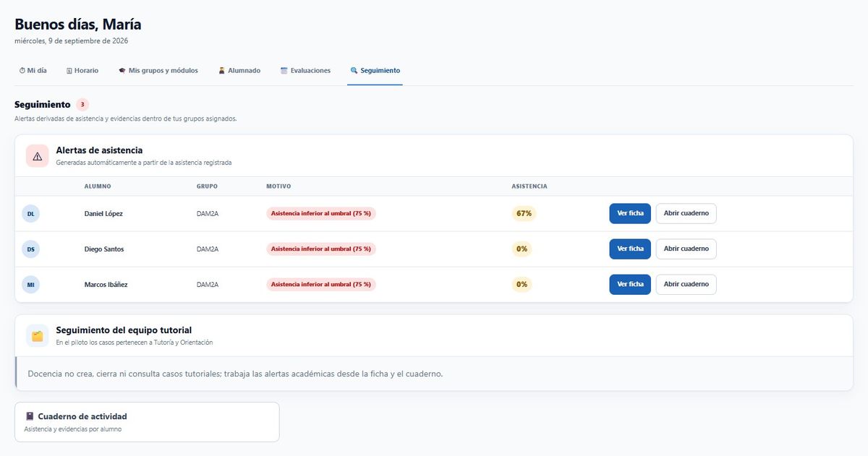The height and width of the screenshot is (456, 868).
Task: Click the notebook icon in Cuaderno de actividad
Action: coord(30,416)
